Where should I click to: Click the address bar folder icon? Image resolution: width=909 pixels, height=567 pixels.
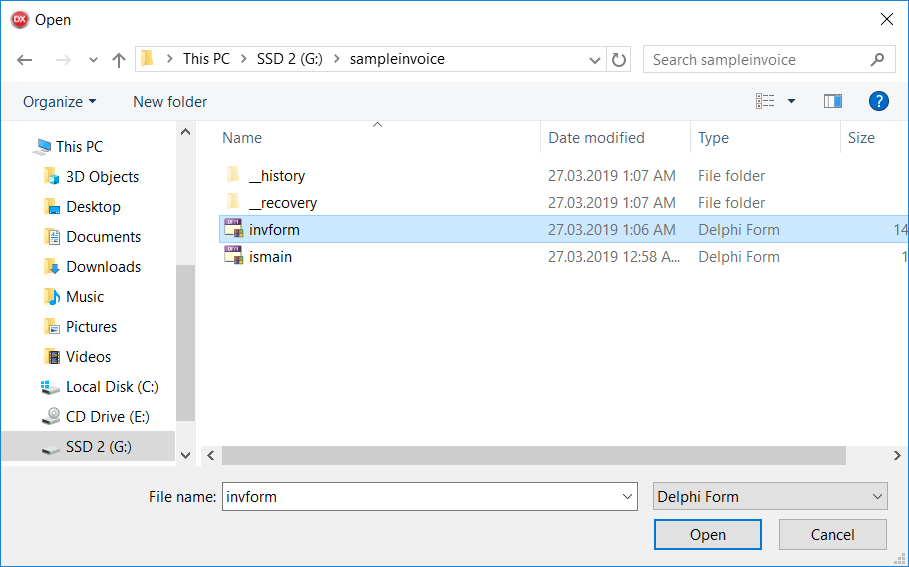(x=148, y=59)
